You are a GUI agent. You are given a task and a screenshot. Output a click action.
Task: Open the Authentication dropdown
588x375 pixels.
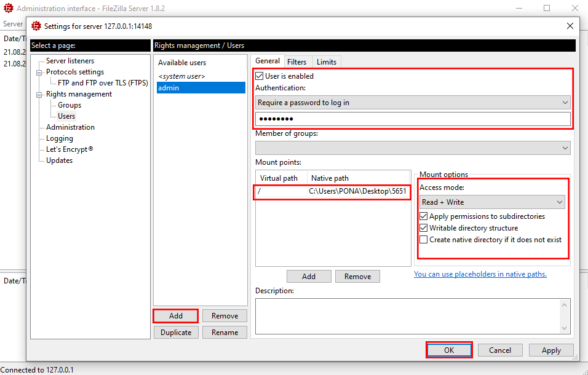tap(413, 103)
